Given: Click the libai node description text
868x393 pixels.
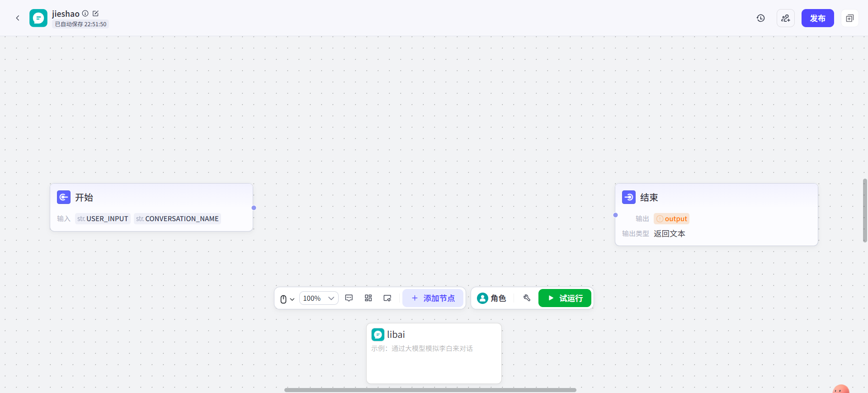Looking at the screenshot, I should pos(422,349).
